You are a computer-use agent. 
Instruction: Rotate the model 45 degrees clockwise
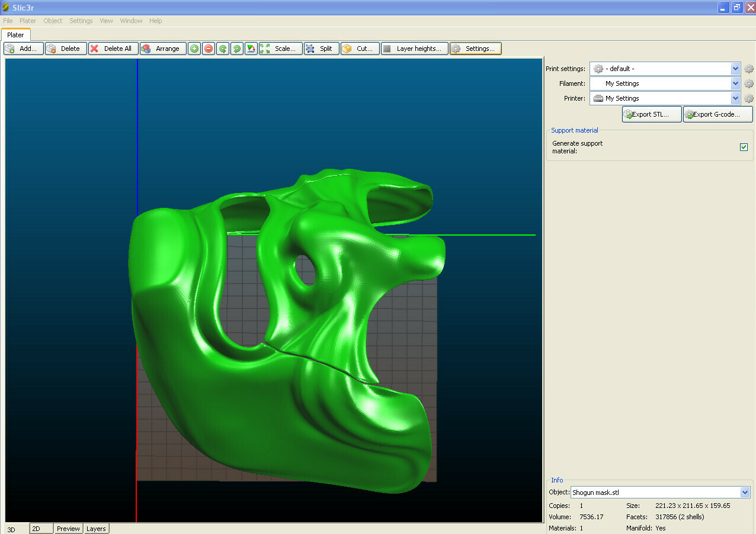(236, 49)
